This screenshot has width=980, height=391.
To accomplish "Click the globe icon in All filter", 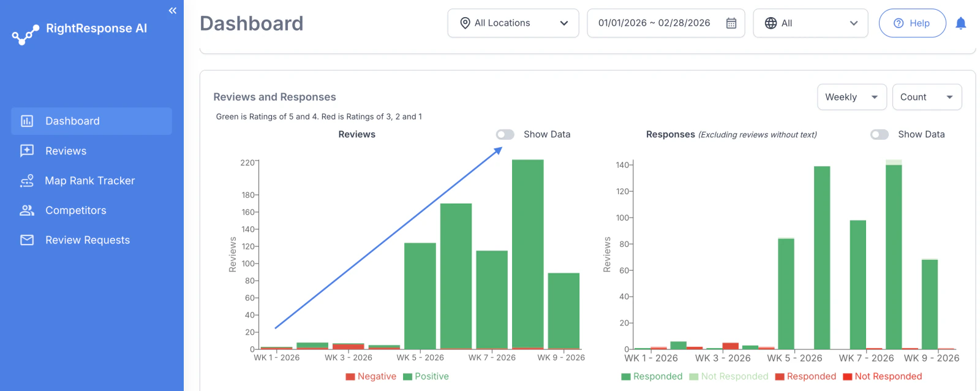I will pos(771,23).
